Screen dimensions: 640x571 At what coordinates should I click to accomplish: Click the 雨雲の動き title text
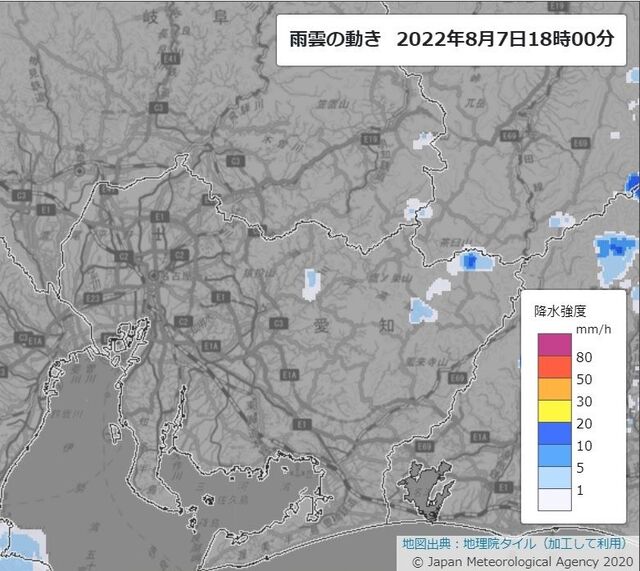[335, 39]
